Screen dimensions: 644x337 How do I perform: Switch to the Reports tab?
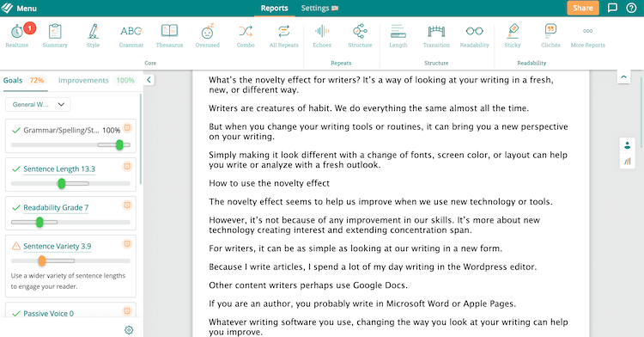(x=275, y=9)
